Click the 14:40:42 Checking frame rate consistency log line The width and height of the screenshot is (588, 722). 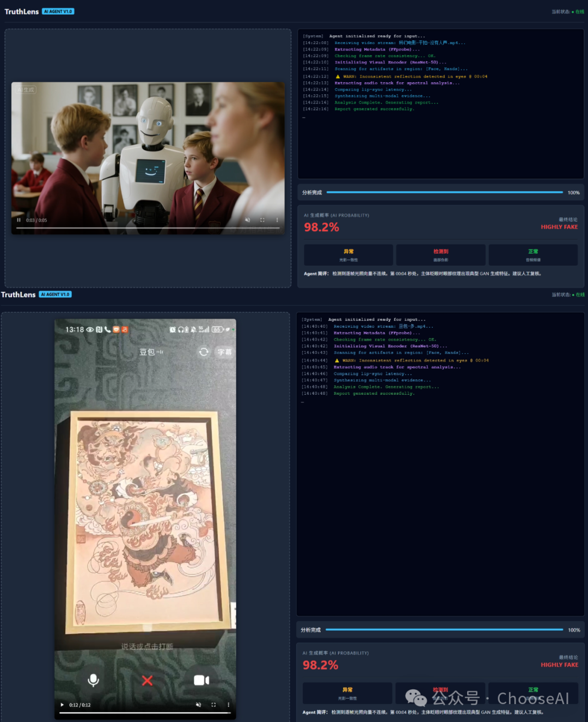[x=369, y=339]
